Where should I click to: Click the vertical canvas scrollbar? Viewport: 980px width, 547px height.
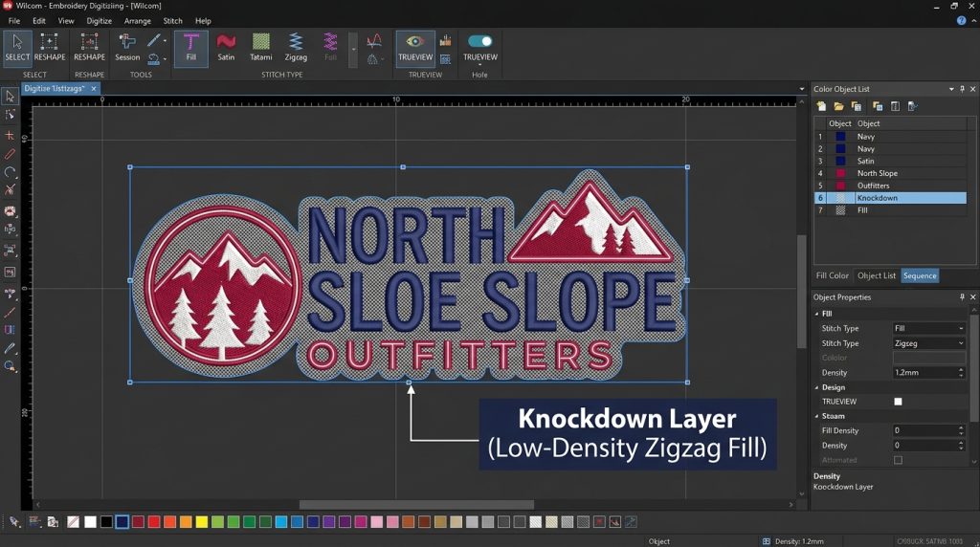click(x=802, y=292)
